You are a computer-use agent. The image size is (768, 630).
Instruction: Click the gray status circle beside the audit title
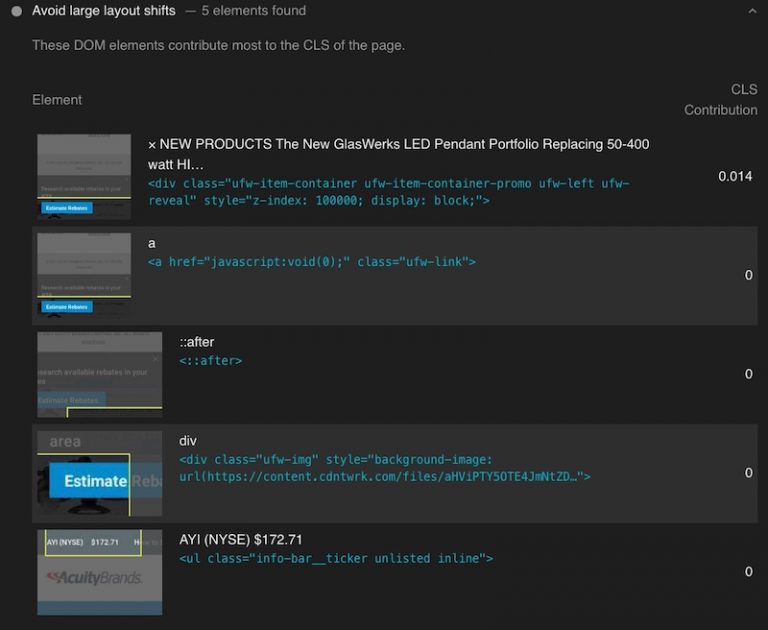[16, 11]
